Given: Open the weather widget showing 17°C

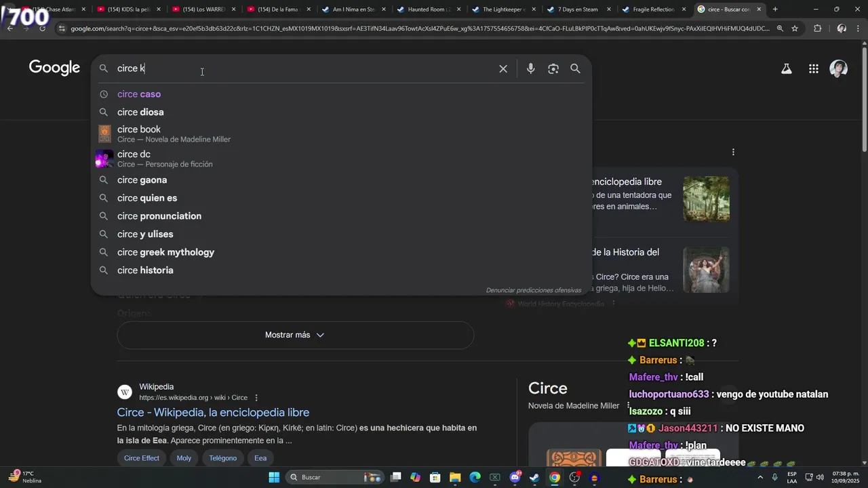Looking at the screenshot, I should coord(24,477).
